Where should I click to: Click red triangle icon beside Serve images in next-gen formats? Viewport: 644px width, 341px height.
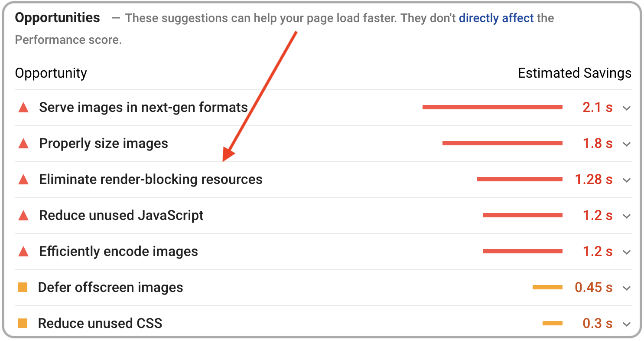[23, 108]
